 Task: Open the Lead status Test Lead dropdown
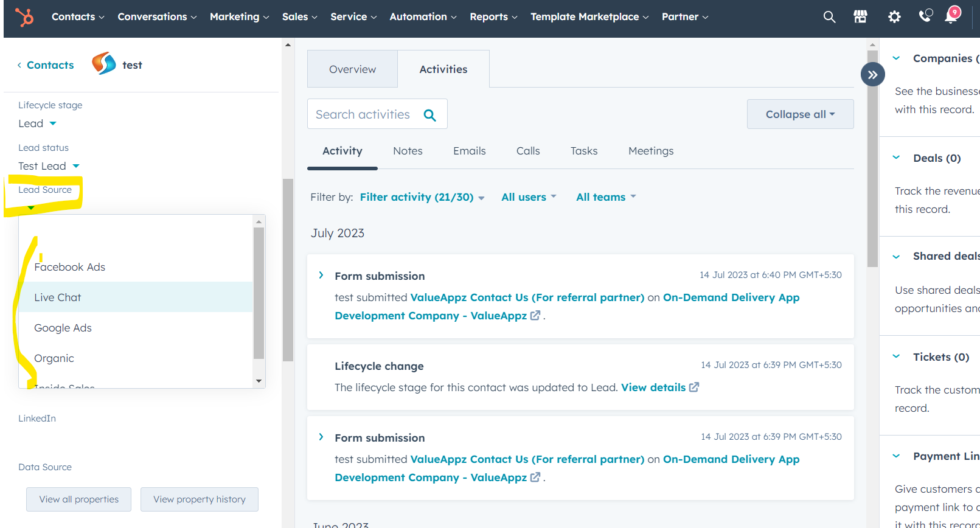49,166
